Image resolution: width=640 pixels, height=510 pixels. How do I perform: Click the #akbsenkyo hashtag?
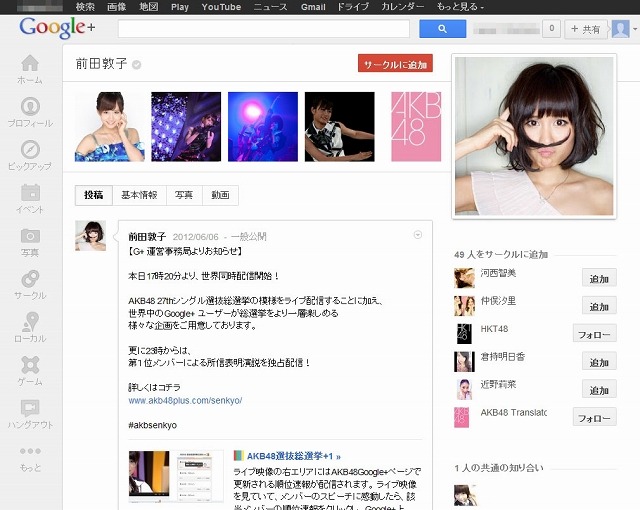tap(152, 425)
